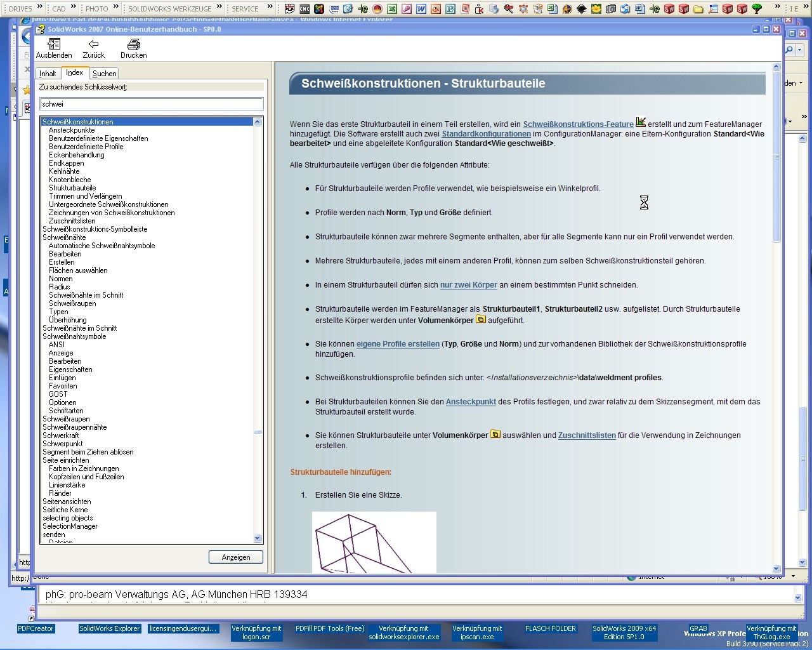Click the index list scroll-down arrow
Viewport: 812px width, 650px height.
tap(258, 538)
